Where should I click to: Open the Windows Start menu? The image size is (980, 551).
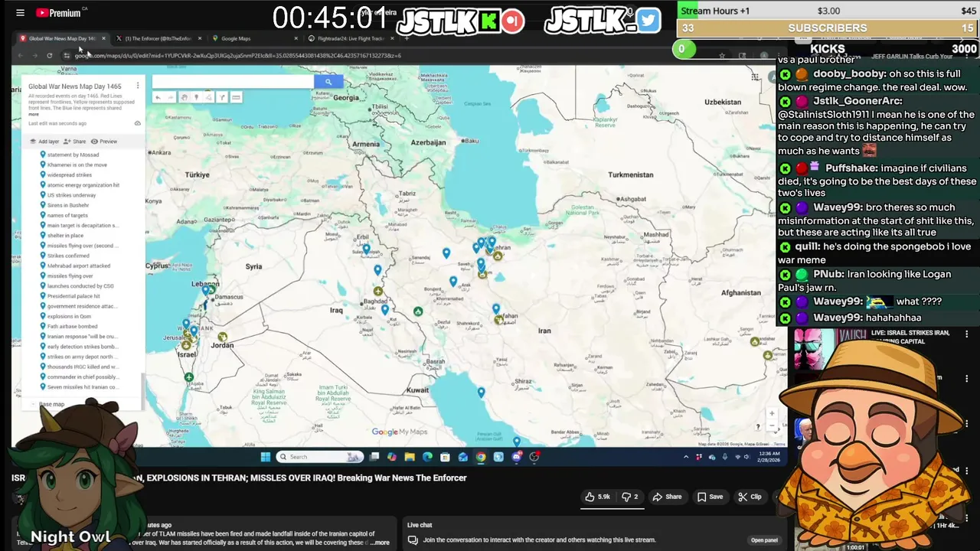point(266,457)
